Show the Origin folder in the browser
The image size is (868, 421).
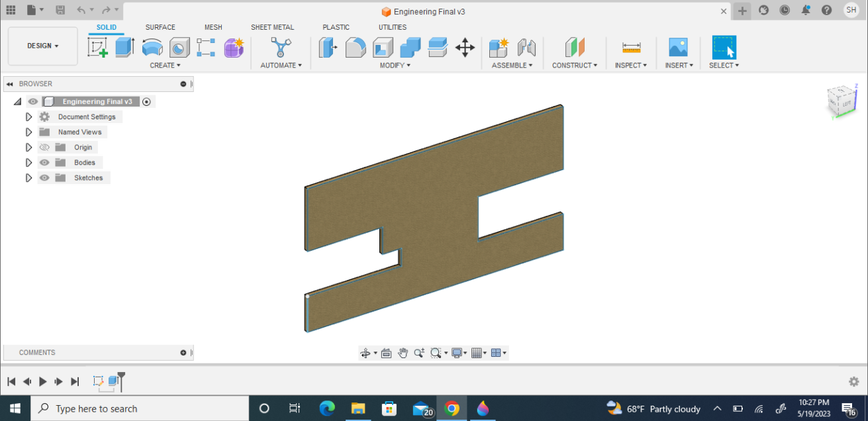click(44, 147)
